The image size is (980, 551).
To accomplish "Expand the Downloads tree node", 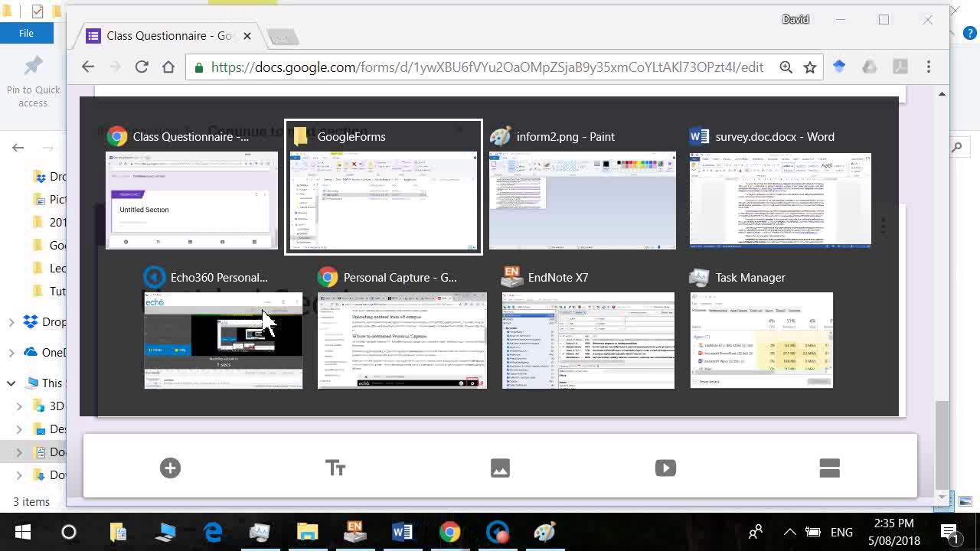I will click(x=19, y=475).
